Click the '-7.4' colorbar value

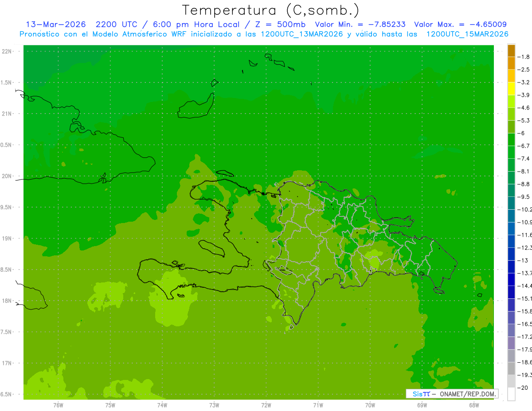click(x=524, y=159)
